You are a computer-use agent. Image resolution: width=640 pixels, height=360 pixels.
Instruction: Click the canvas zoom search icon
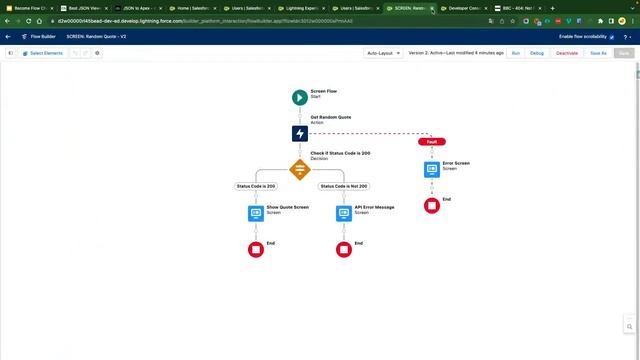click(629, 327)
